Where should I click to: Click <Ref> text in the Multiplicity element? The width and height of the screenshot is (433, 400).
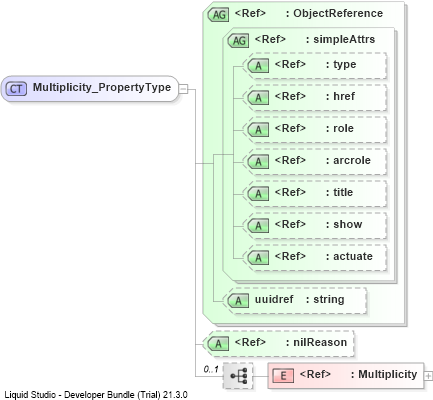click(315, 374)
